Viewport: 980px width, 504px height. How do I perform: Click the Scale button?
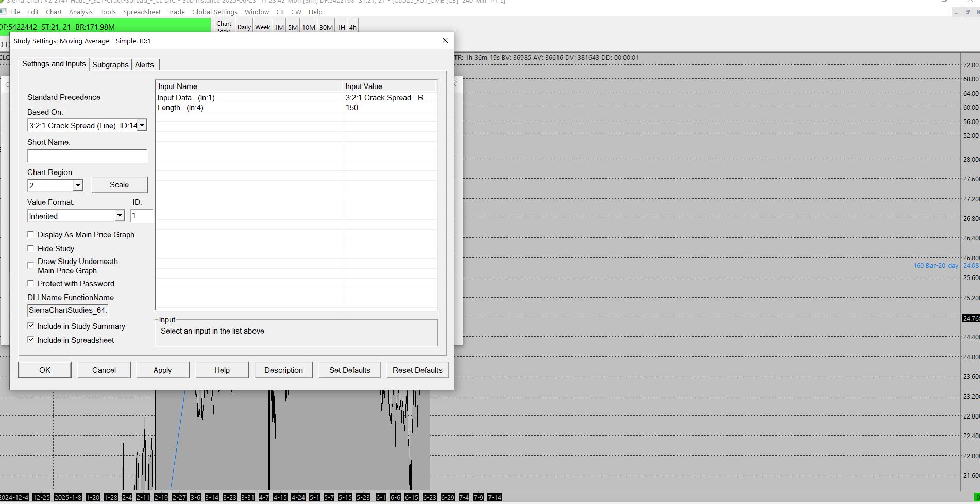[x=119, y=185]
